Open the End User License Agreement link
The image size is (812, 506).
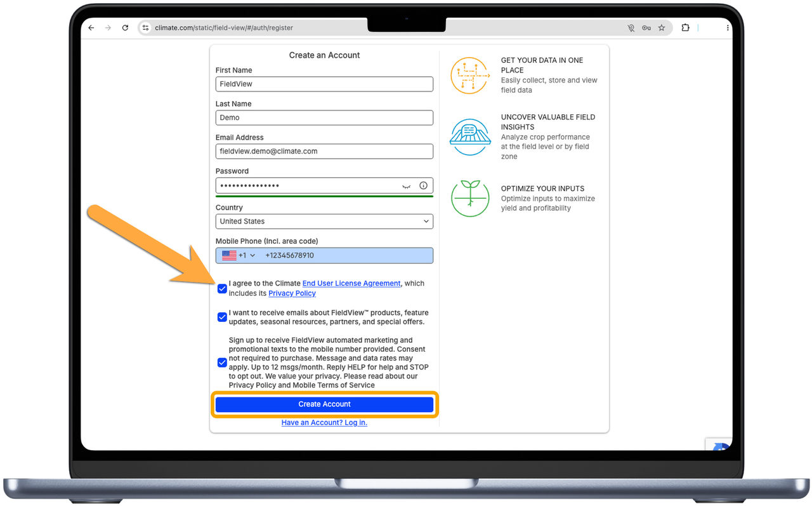point(351,284)
